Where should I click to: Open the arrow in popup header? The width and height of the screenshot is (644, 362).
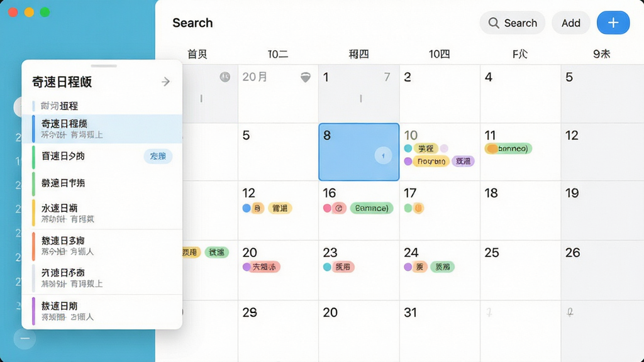tap(165, 82)
